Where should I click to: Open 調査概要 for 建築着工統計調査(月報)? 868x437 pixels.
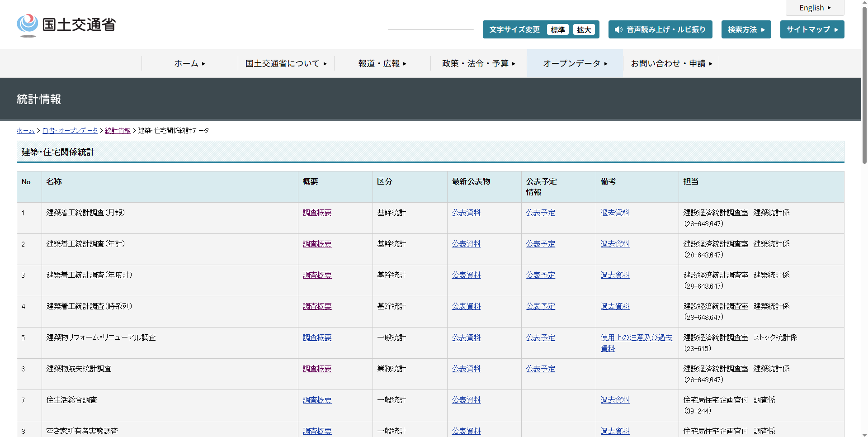click(317, 213)
